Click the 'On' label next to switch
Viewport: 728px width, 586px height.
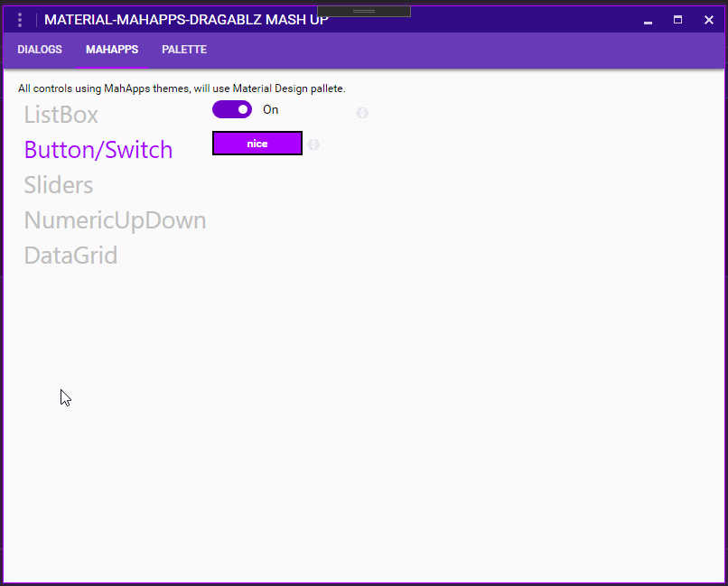[271, 109]
